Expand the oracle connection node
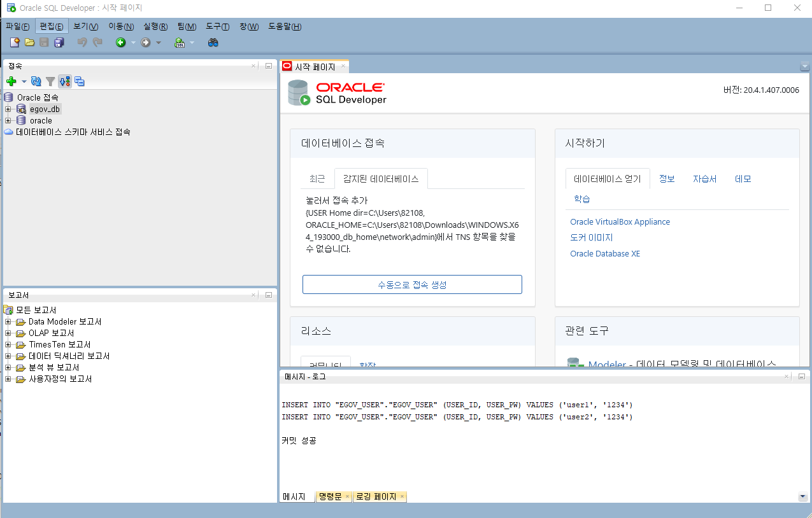Screen dimensions: 812x518 (x=8, y=120)
